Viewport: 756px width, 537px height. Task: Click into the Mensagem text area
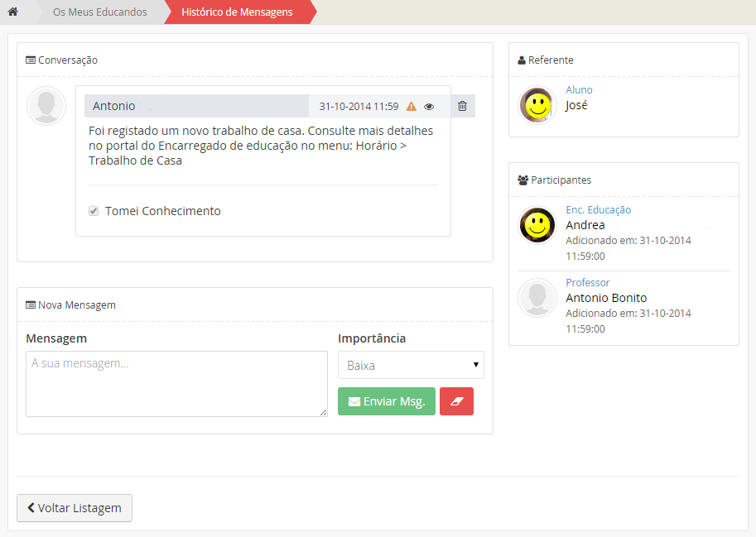176,384
